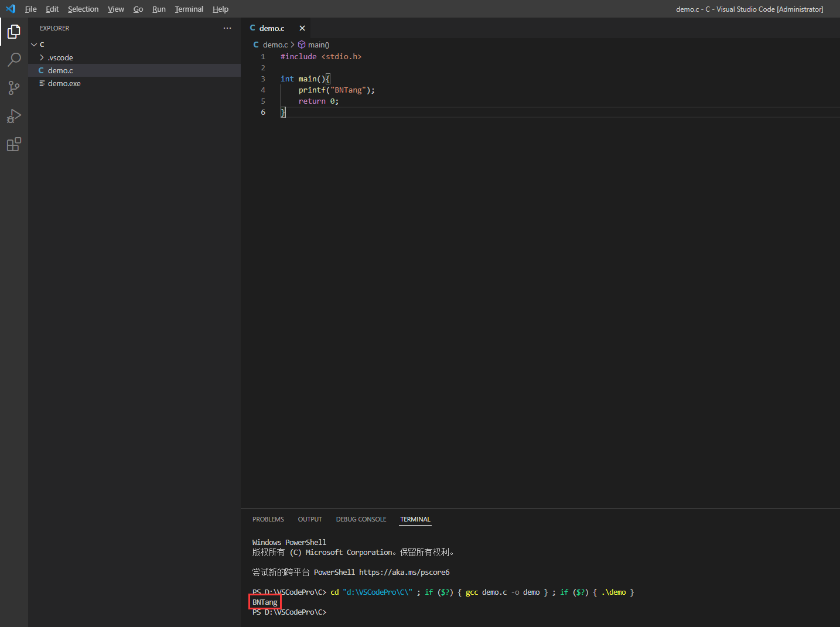Image resolution: width=840 pixels, height=627 pixels.
Task: Click line number 4 in the gutter
Action: [x=263, y=90]
